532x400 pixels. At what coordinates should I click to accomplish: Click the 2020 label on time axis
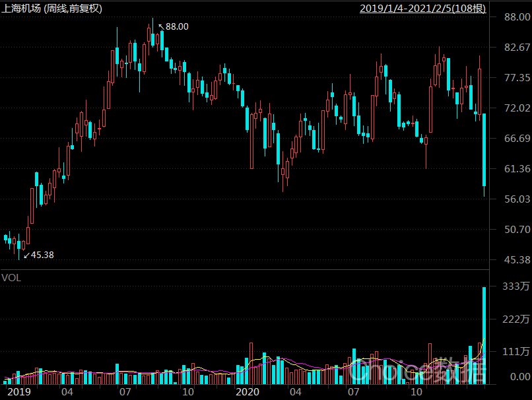[248, 391]
